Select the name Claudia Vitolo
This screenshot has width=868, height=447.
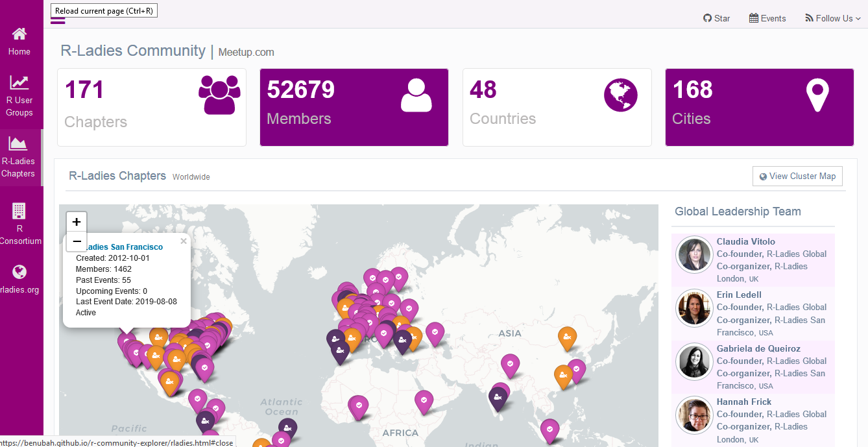coord(746,241)
